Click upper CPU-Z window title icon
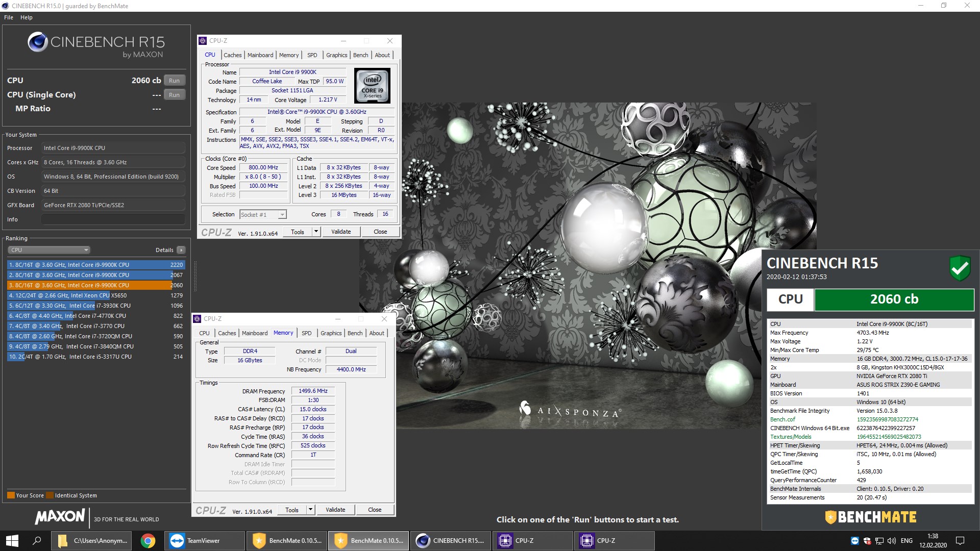Image resolution: width=980 pixels, height=551 pixels. pos(203,41)
